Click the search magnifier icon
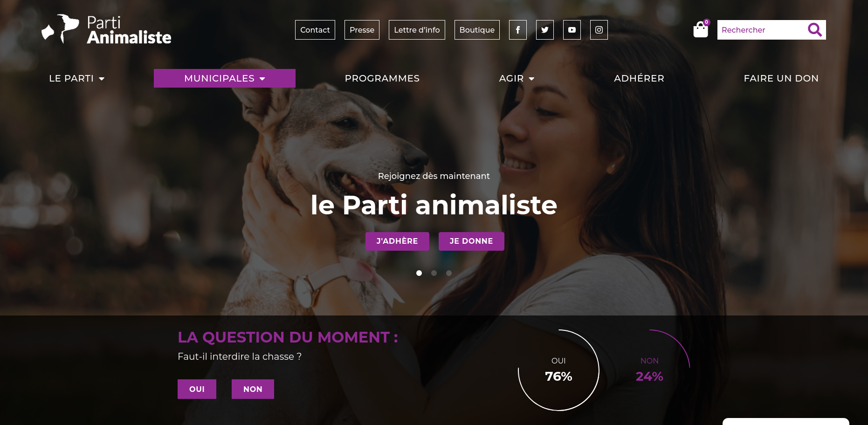 click(814, 30)
